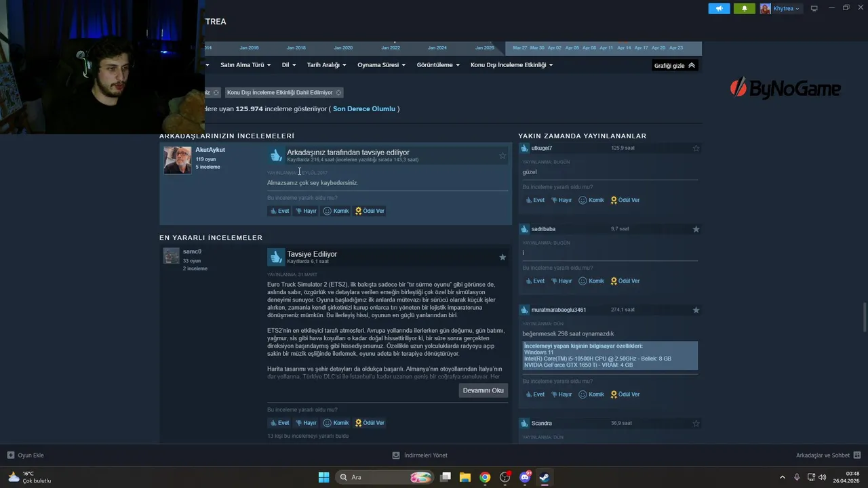Give an award on samc0's review
868x488 pixels.
pyautogui.click(x=370, y=423)
